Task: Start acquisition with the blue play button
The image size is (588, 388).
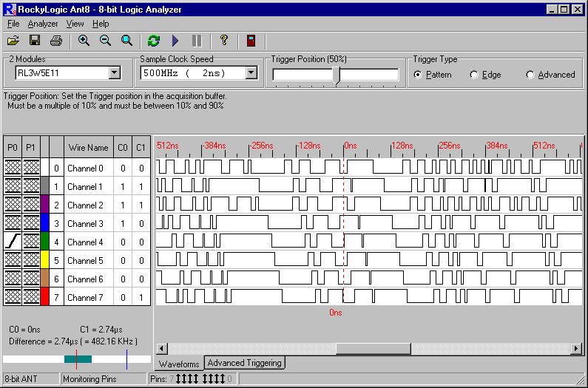Action: [x=175, y=41]
